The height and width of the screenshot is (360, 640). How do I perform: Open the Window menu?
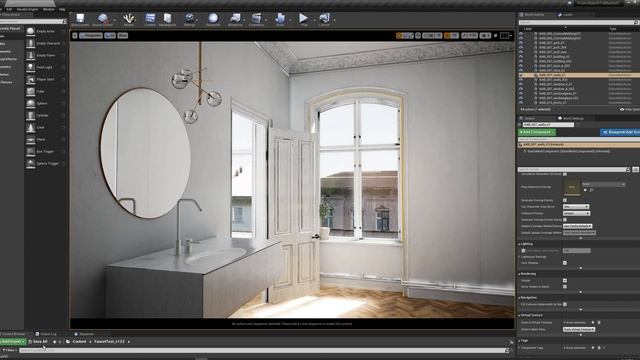click(x=48, y=9)
